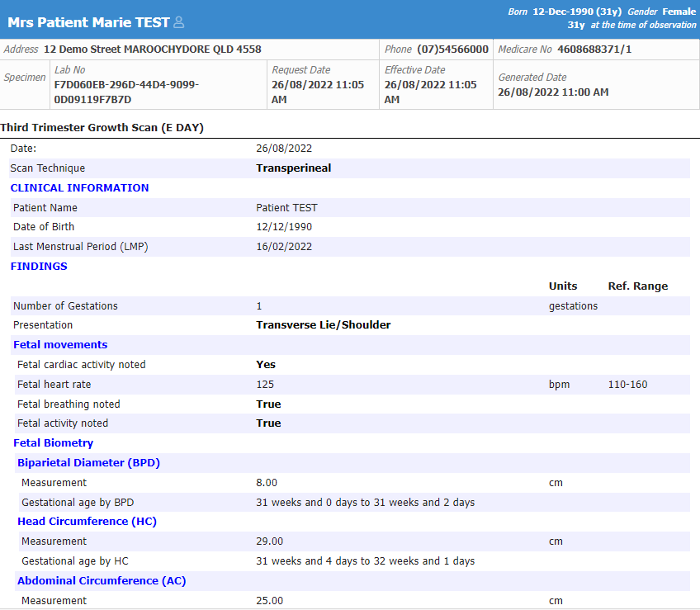
Task: Select Presentation value 'Transverse Lie/Shoulder'
Action: point(324,324)
